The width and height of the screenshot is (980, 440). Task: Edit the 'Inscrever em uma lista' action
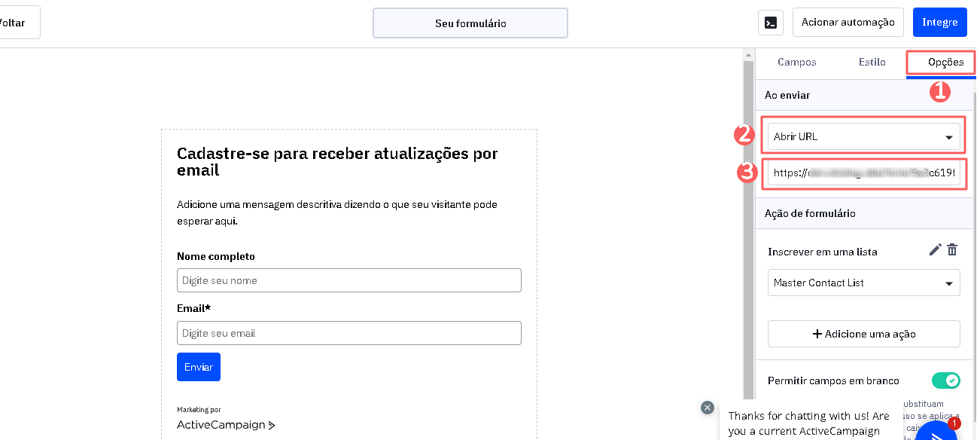(x=935, y=250)
